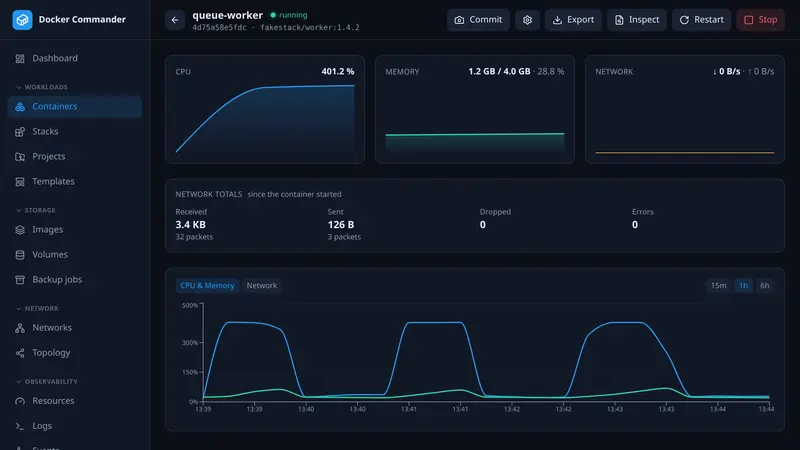The image size is (800, 450).
Task: Click the back arrow next to queue-worker
Action: point(174,20)
